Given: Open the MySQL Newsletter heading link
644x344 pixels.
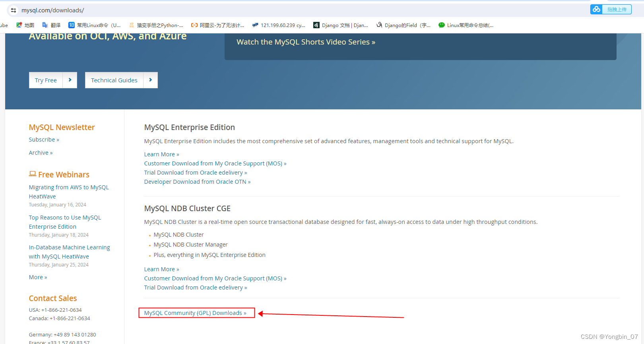Looking at the screenshot, I should [62, 127].
